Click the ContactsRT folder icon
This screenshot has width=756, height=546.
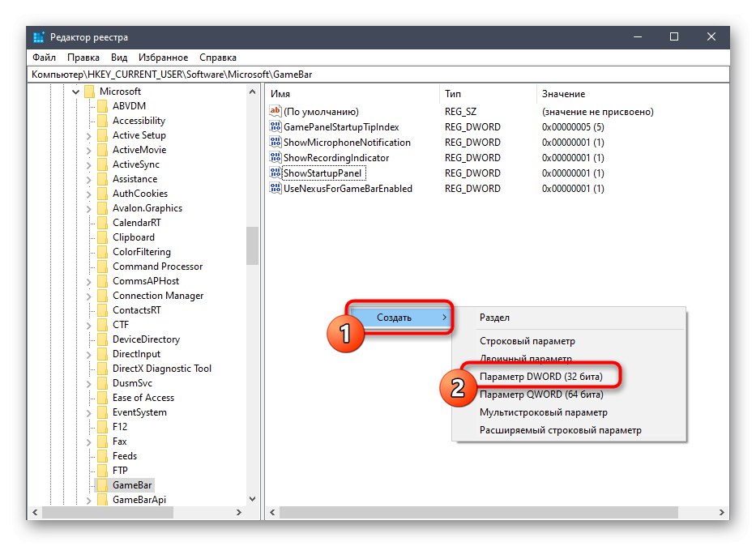(102, 310)
